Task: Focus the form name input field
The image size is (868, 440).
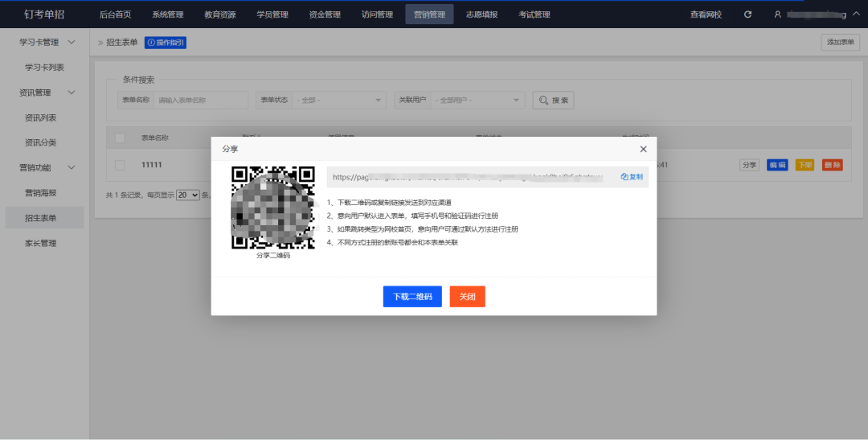Action: 200,101
